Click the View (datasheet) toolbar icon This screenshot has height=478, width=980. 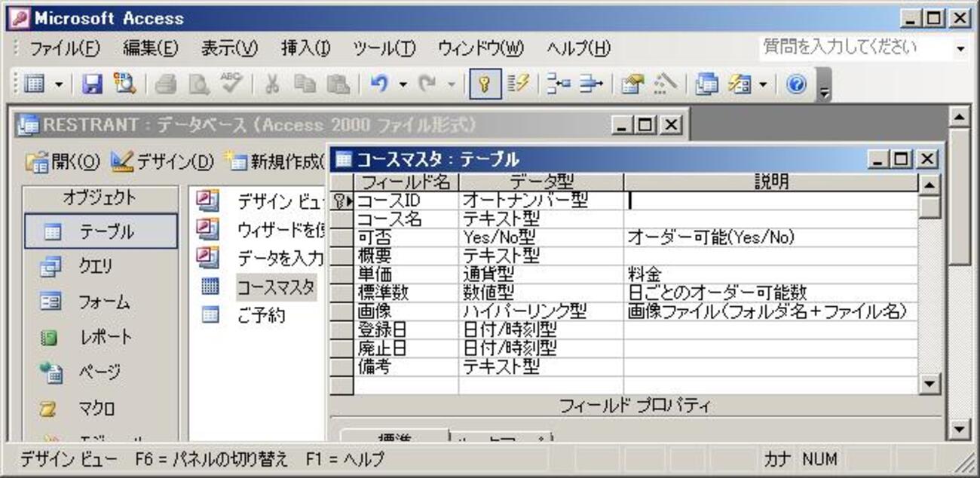click(34, 84)
